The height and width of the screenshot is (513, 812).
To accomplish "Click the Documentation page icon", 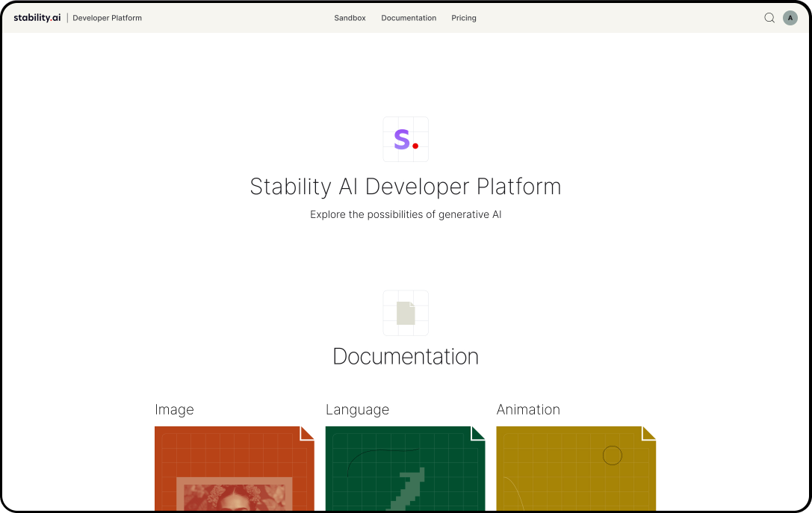I will click(x=406, y=313).
